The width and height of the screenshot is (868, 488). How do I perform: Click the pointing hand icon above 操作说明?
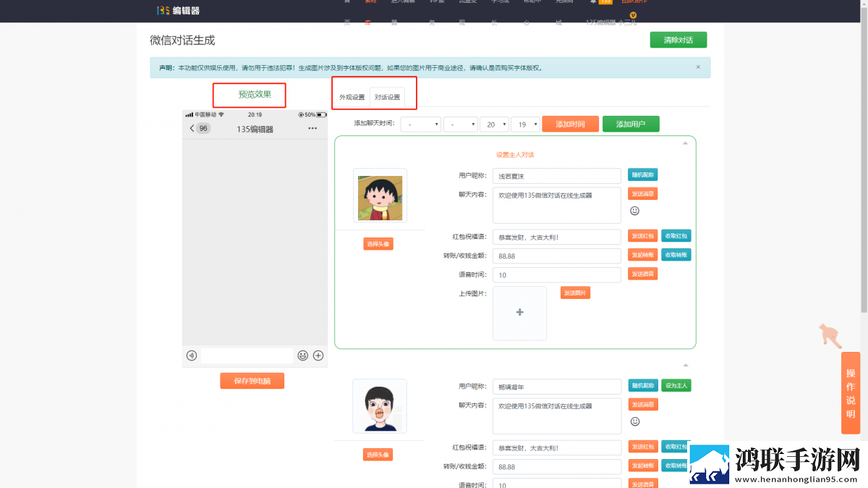pyautogui.click(x=830, y=336)
